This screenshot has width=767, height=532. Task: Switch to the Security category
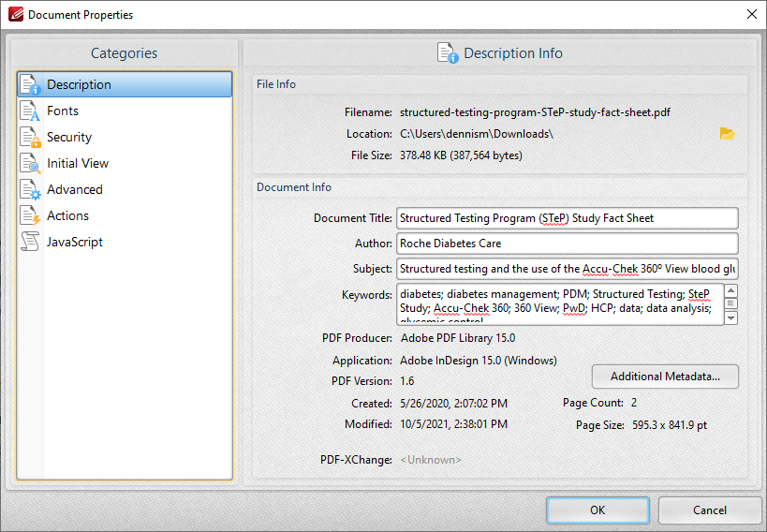pyautogui.click(x=125, y=137)
